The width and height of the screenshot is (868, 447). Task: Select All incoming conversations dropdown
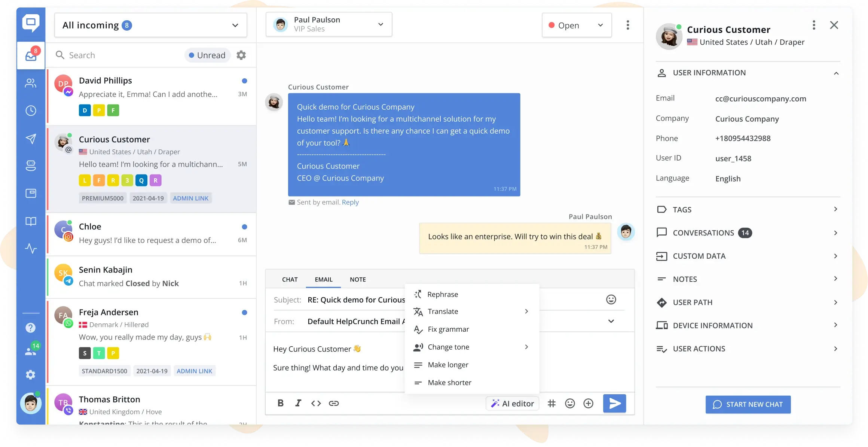tap(150, 24)
